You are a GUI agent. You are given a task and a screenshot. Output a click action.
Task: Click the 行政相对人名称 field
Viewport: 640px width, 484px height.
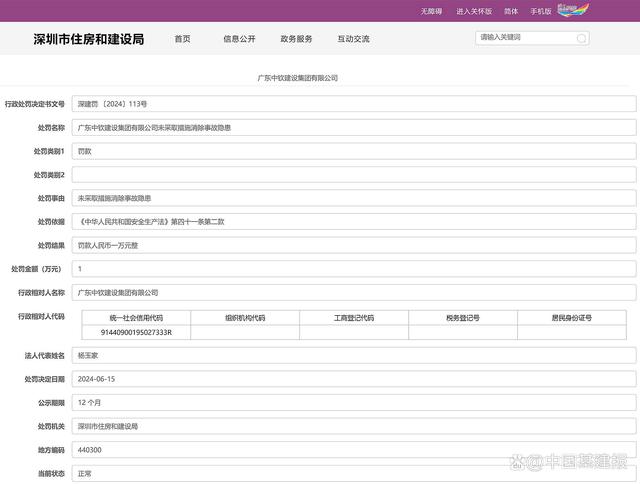(x=354, y=293)
